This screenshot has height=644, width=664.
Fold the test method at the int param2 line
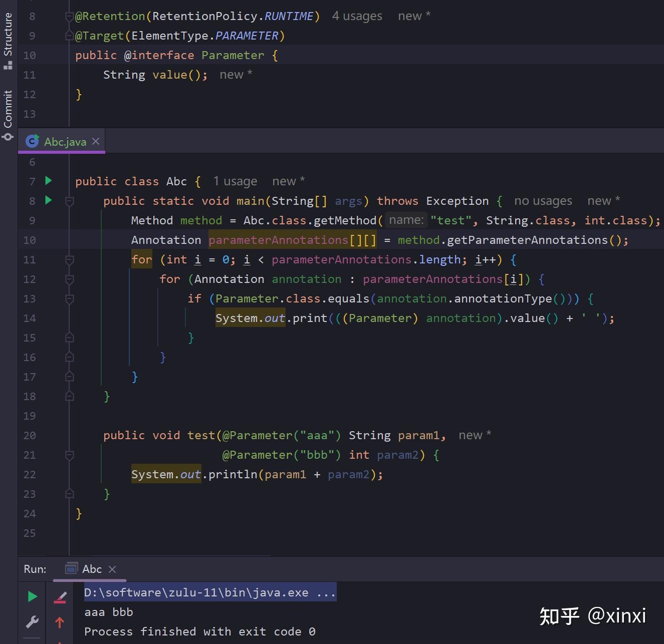(70, 455)
